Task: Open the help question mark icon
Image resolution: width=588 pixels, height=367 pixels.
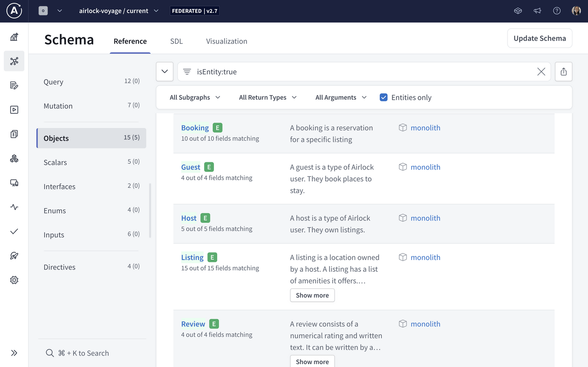Action: click(x=557, y=11)
